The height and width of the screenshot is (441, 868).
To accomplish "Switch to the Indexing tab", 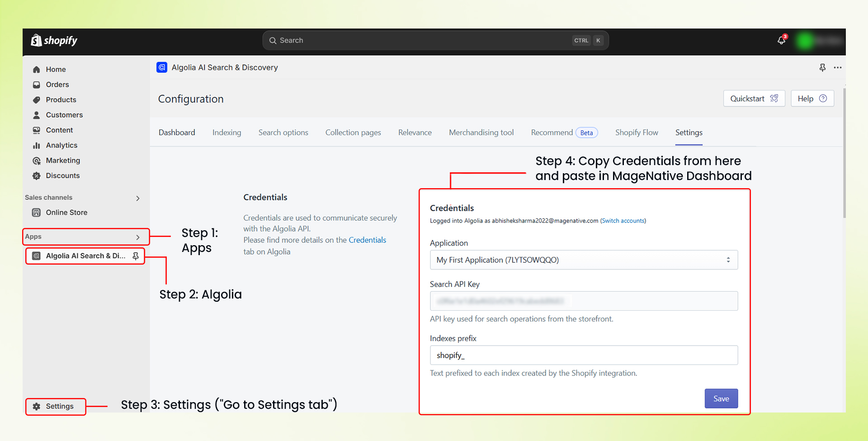I will pyautogui.click(x=226, y=132).
